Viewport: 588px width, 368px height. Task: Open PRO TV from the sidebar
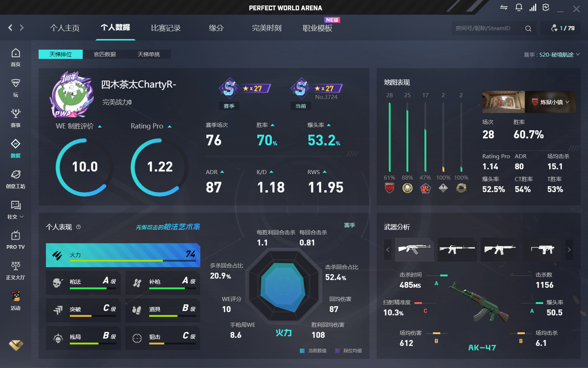[x=15, y=240]
